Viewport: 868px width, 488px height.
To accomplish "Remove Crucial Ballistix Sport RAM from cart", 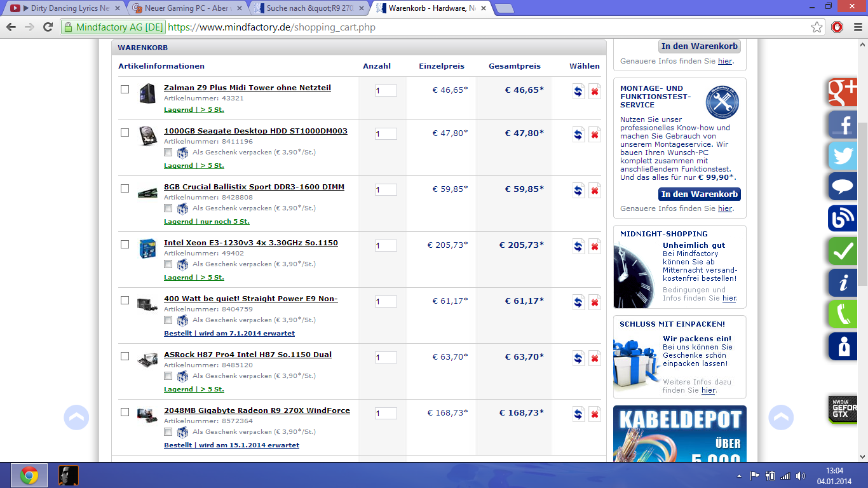I will tap(595, 190).
